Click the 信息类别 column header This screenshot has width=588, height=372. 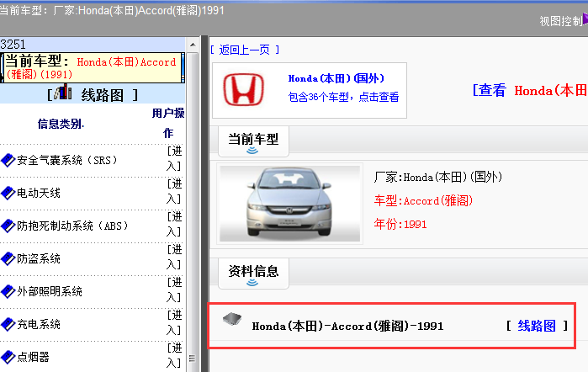[61, 124]
